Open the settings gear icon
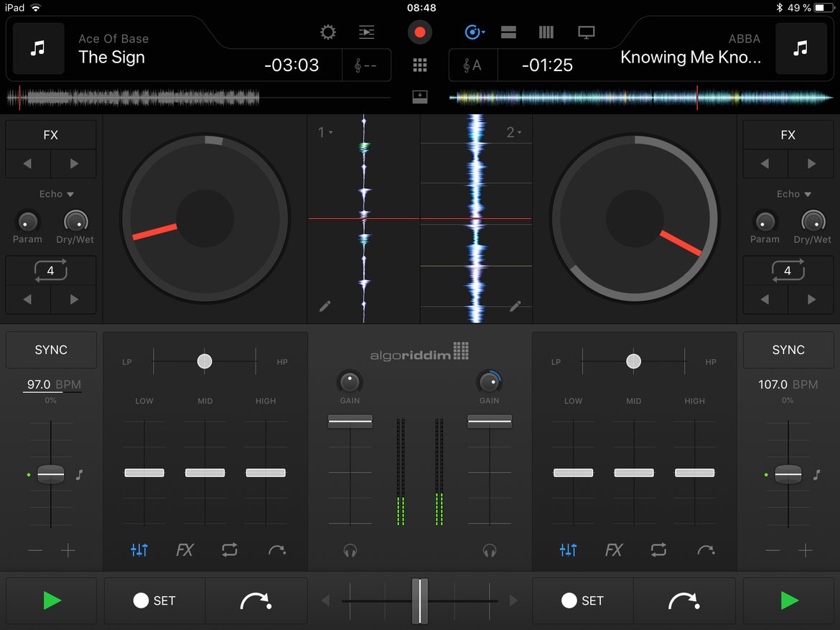This screenshot has width=840, height=630. pyautogui.click(x=328, y=32)
